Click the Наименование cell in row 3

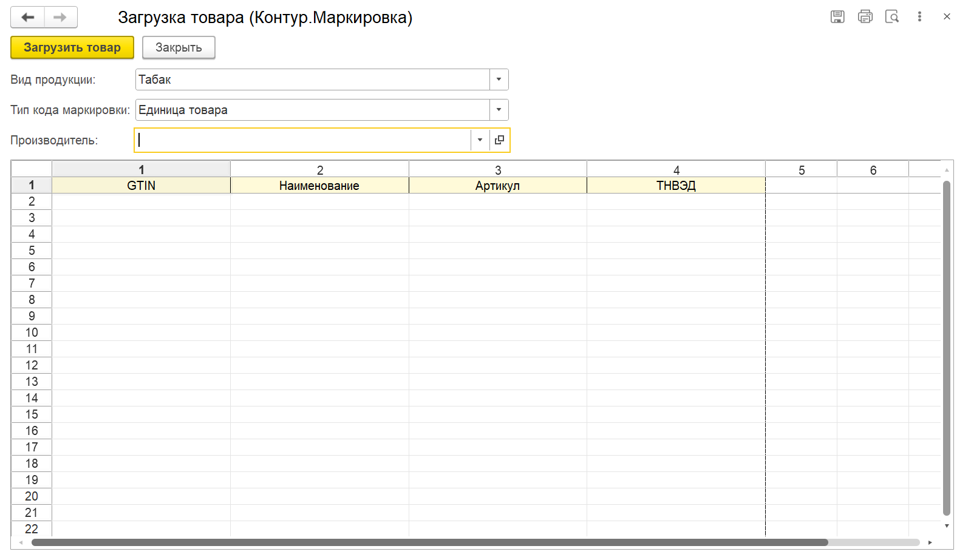tap(319, 218)
